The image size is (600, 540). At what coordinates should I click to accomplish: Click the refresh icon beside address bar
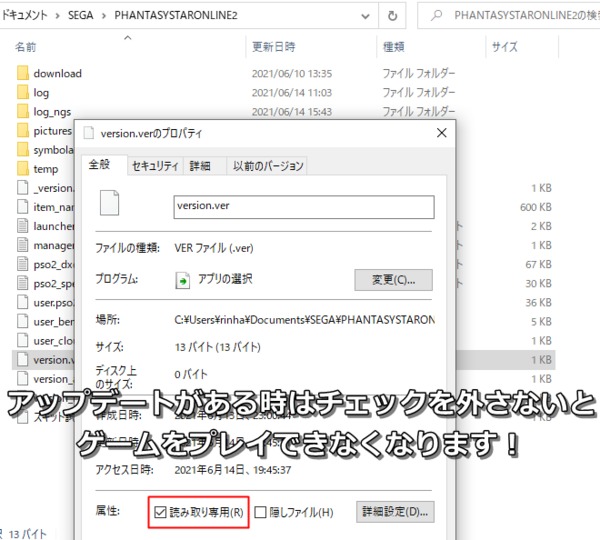point(392,16)
